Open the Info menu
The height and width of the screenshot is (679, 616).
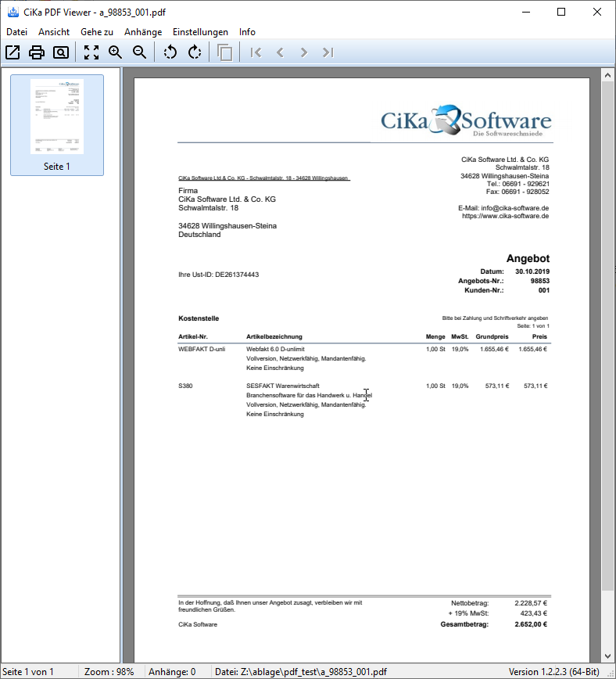click(x=247, y=32)
